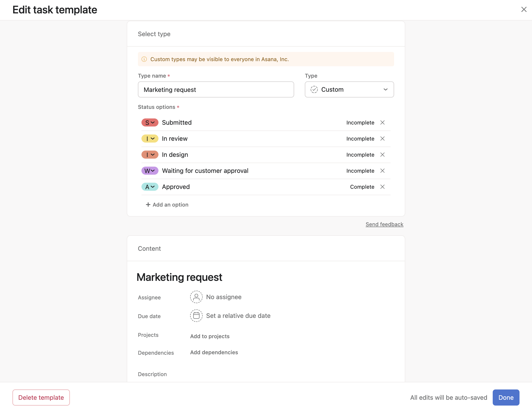532x410 pixels.
Task: Click Complete next to Approved status
Action: pos(362,187)
